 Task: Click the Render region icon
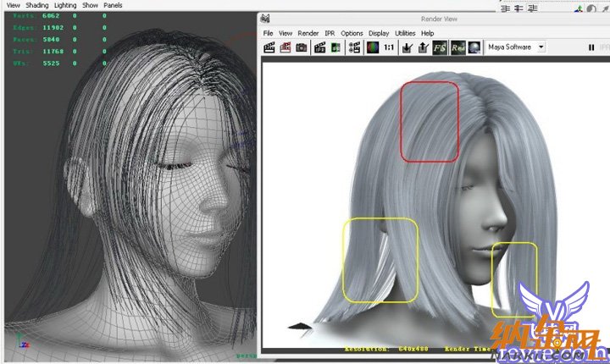point(286,48)
